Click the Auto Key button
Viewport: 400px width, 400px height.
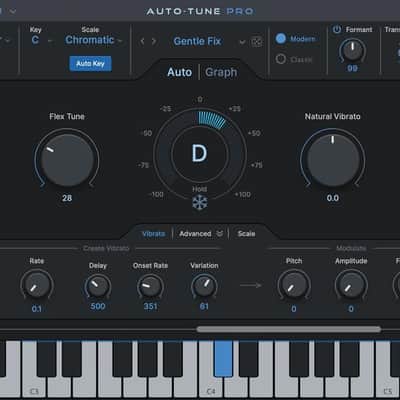pos(90,63)
